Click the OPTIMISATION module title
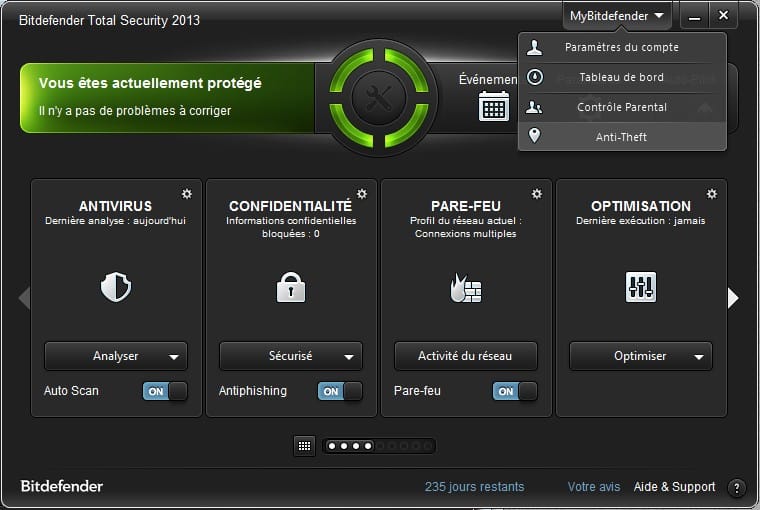The width and height of the screenshot is (760, 510). [x=641, y=206]
